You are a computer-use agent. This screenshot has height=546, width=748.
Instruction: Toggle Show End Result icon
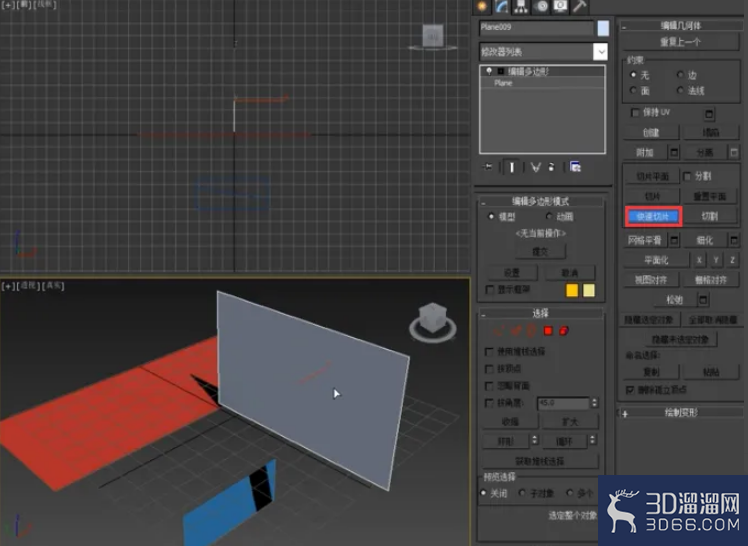tap(512, 167)
